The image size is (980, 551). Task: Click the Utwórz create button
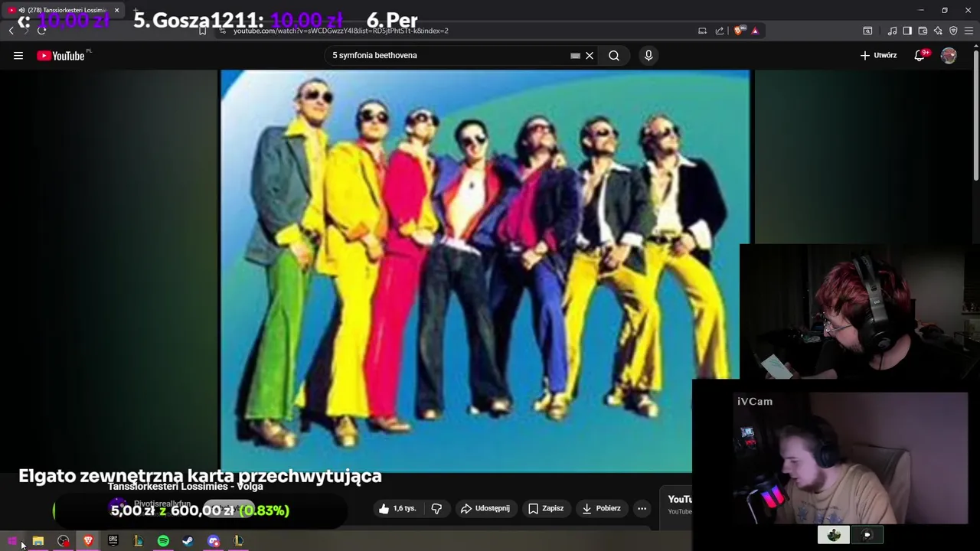878,55
